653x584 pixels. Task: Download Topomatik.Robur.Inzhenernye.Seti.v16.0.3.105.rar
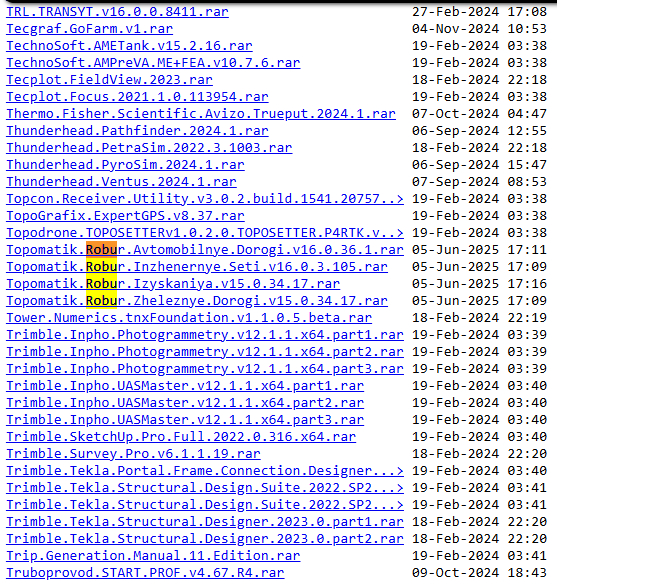[x=197, y=267]
